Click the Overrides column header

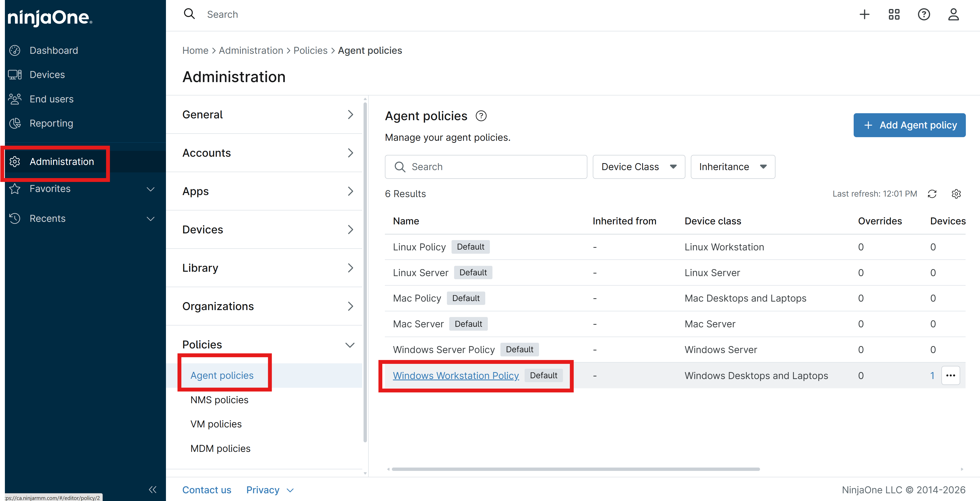(x=880, y=221)
